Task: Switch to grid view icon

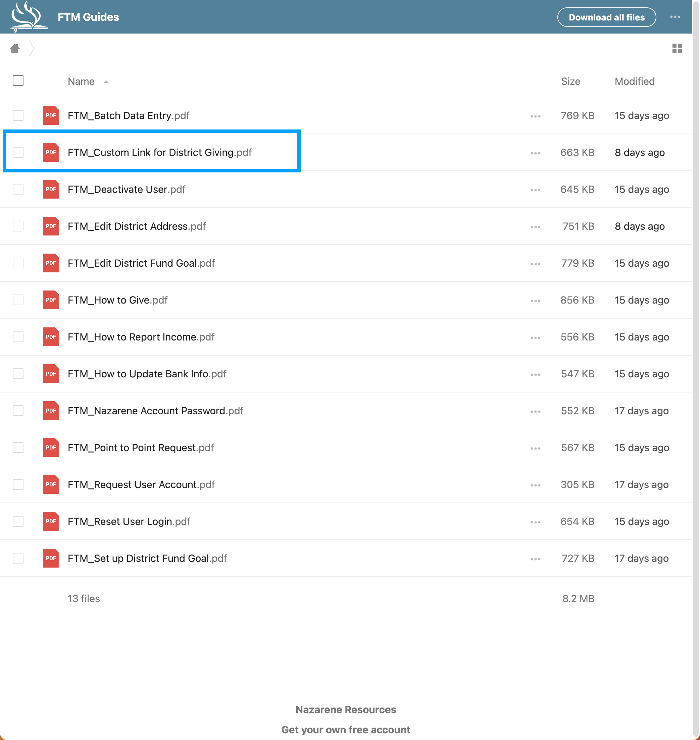Action: point(677,49)
